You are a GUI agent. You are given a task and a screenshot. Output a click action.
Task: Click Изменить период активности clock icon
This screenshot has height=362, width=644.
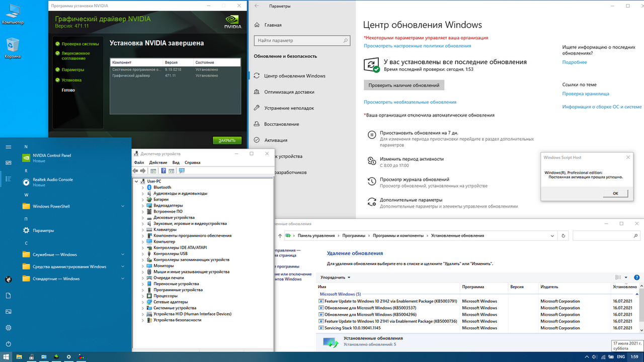[x=372, y=161]
